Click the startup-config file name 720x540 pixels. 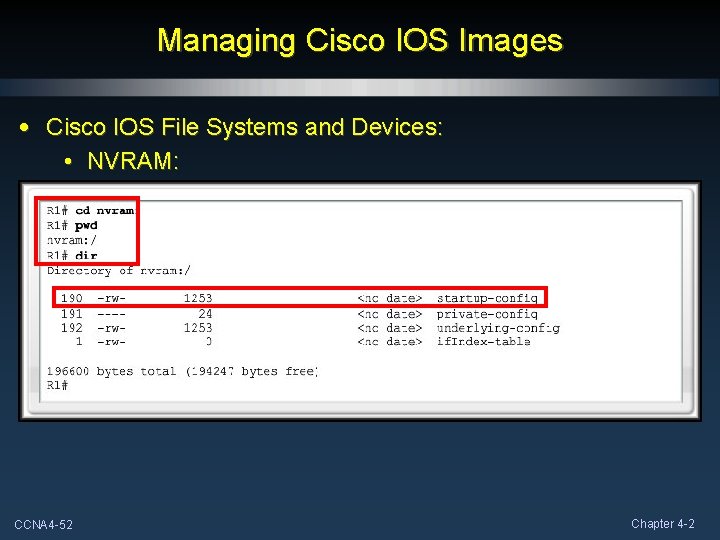tap(487, 298)
